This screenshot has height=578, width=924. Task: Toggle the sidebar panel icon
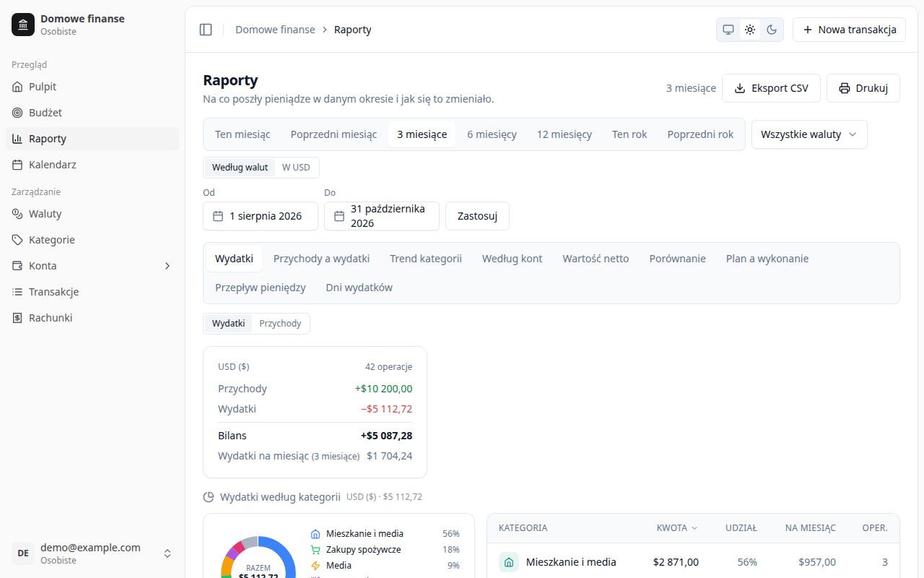click(x=206, y=30)
